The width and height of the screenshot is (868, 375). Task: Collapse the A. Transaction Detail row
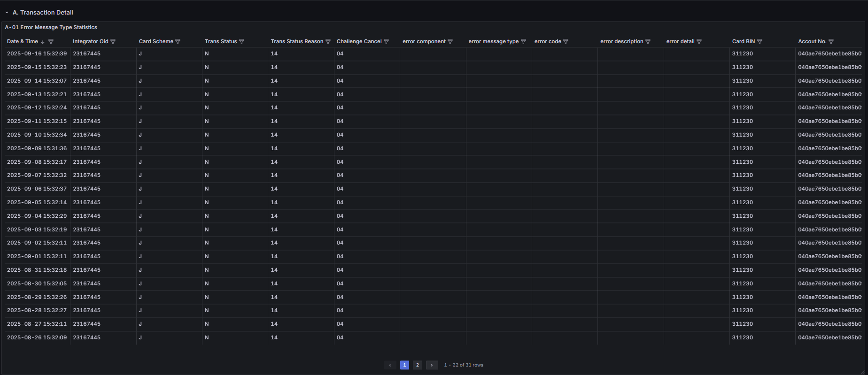7,13
